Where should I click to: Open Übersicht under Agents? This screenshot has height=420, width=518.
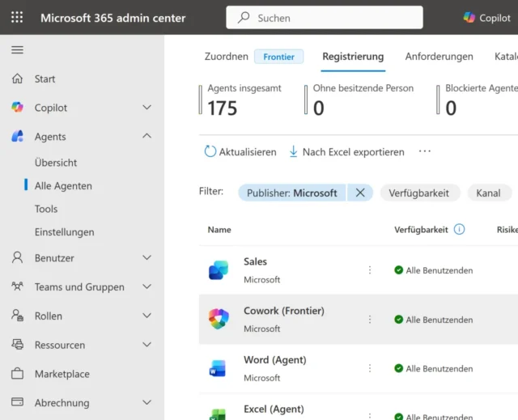56,163
